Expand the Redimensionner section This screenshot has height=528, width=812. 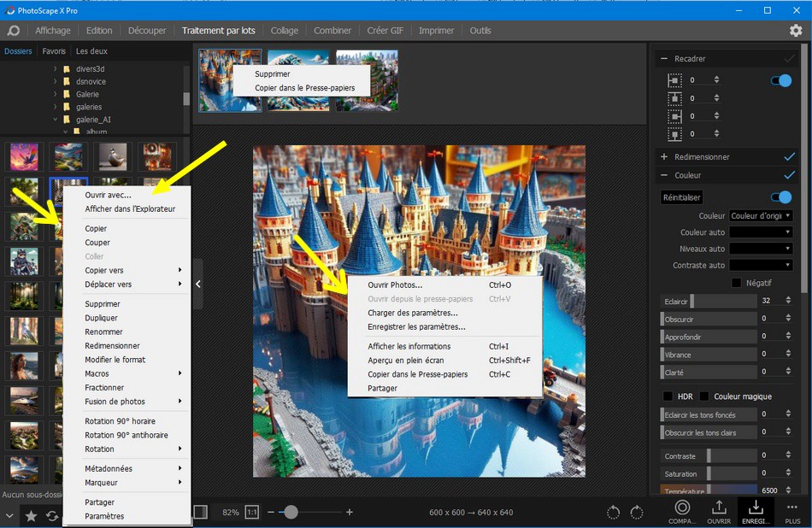[x=664, y=156]
